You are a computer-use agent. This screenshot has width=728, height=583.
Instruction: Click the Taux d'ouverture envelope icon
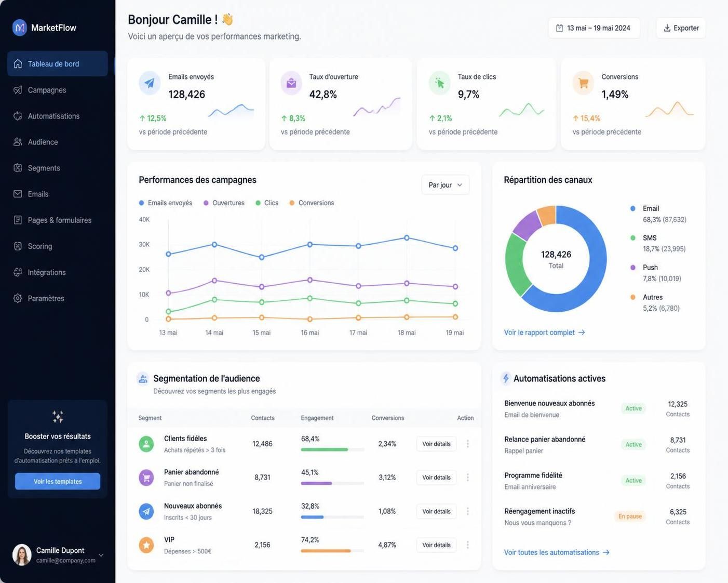(291, 83)
